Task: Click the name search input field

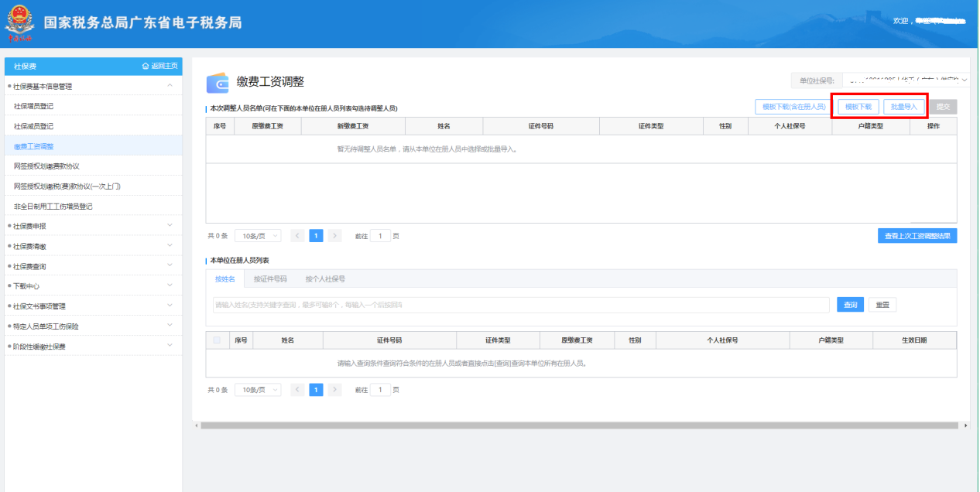Action: coord(520,305)
